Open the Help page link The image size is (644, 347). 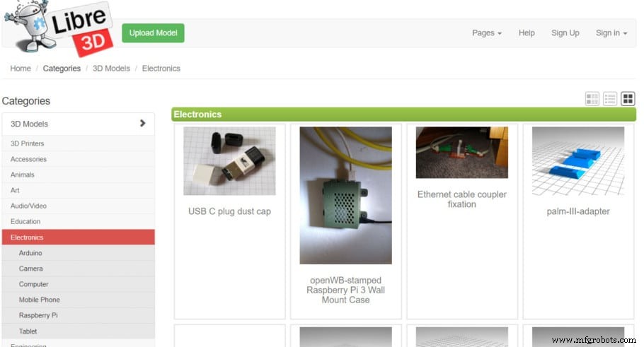click(x=527, y=33)
